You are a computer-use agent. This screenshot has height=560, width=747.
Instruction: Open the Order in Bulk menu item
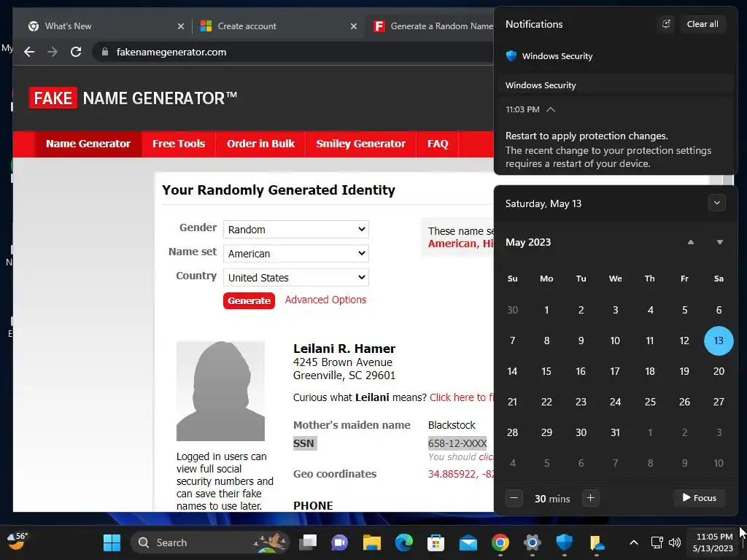260,144
